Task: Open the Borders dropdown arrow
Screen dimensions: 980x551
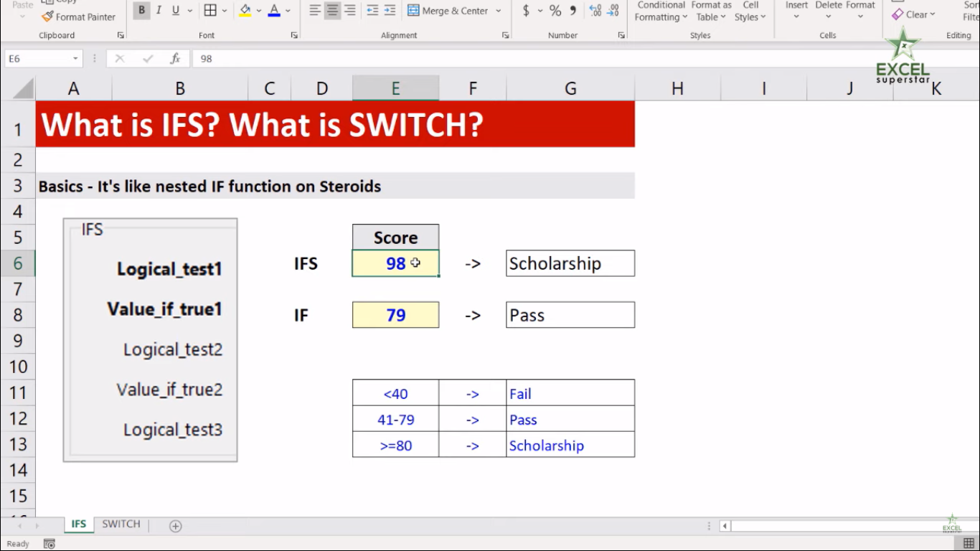Action: coord(225,11)
